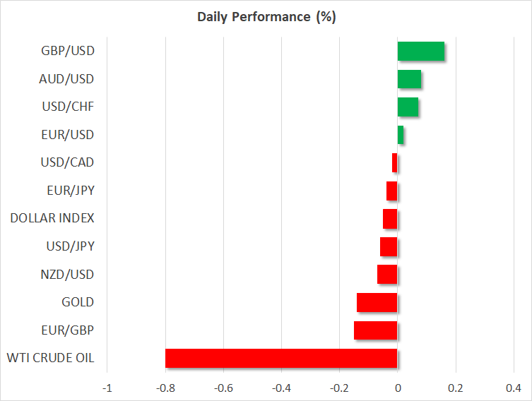This screenshot has width=532, height=401.
Task: Click the Daily Performance (%) chart title
Action: [x=266, y=17]
